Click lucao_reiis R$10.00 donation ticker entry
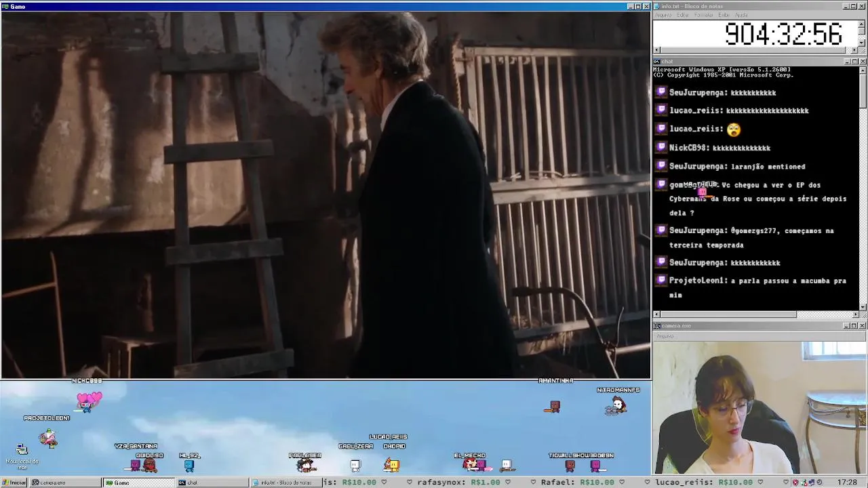868x488 pixels. [704, 483]
